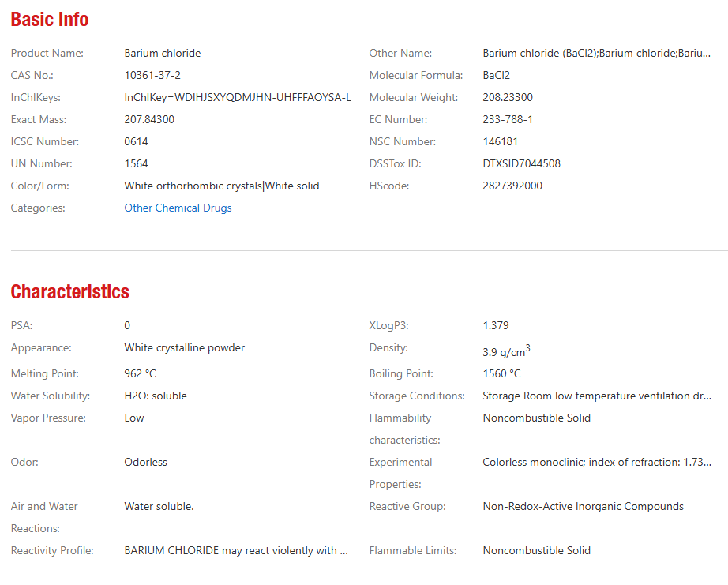
Task: Select the appearance White crystalline powder
Action: [184, 347]
